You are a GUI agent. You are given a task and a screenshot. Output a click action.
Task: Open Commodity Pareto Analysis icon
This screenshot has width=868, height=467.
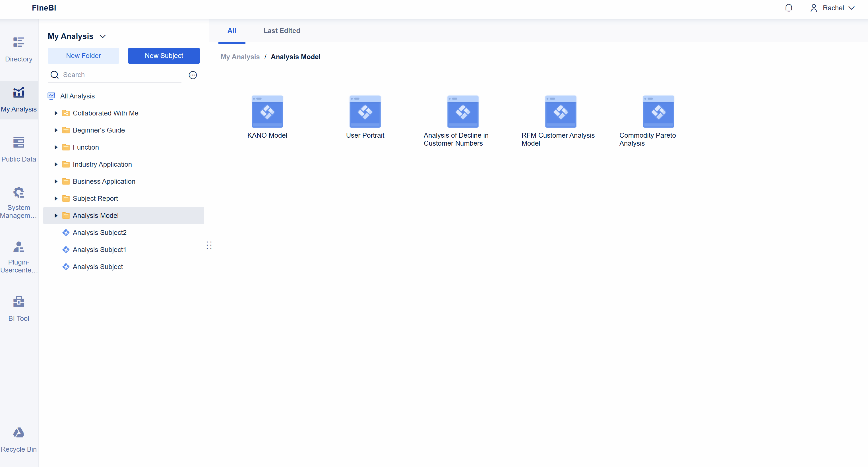(658, 111)
